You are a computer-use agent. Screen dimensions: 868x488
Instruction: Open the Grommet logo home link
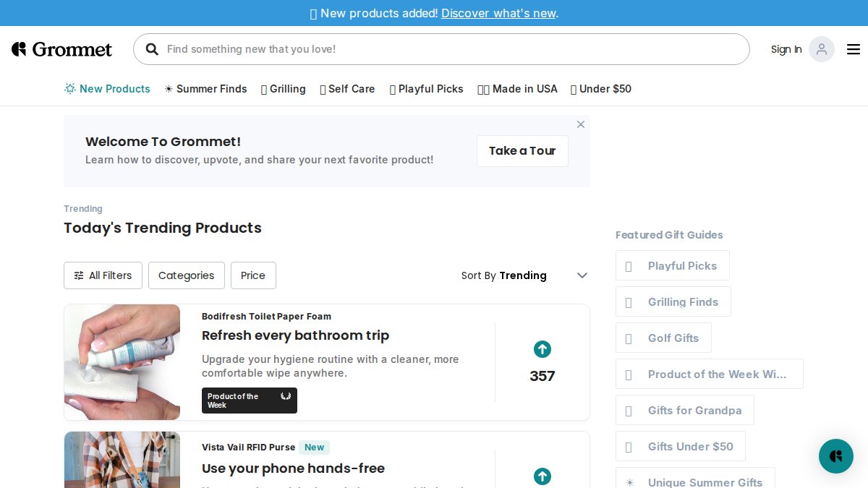61,49
